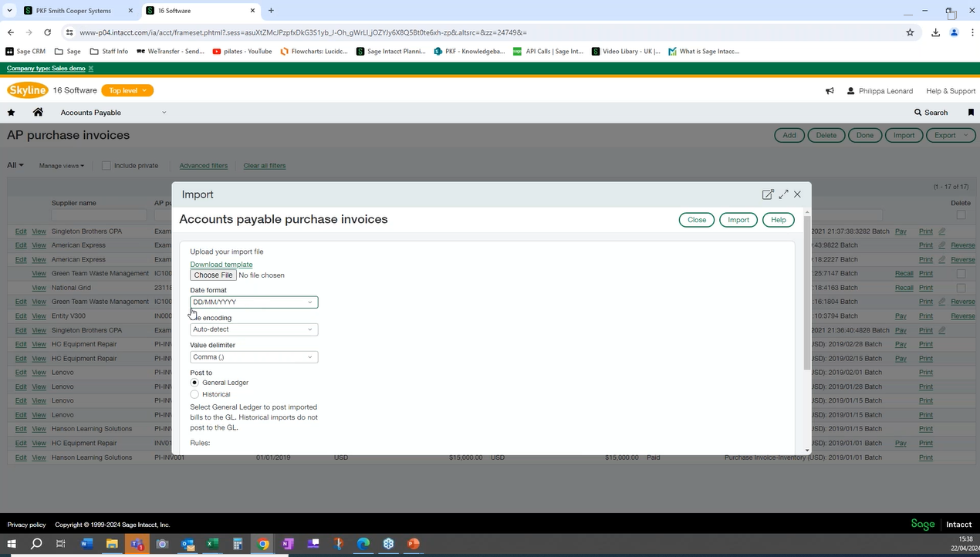
Task: Open the File encoding Auto-detect dropdown
Action: point(254,329)
